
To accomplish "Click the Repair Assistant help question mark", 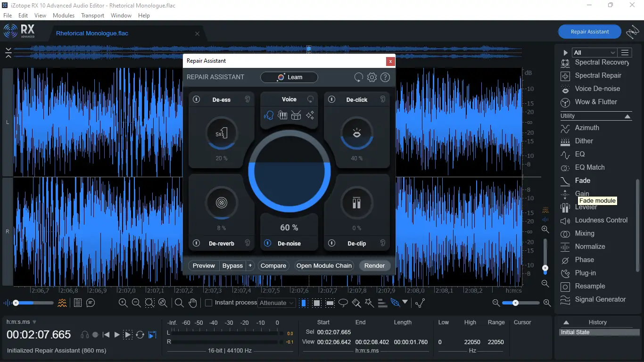I will [x=385, y=77].
